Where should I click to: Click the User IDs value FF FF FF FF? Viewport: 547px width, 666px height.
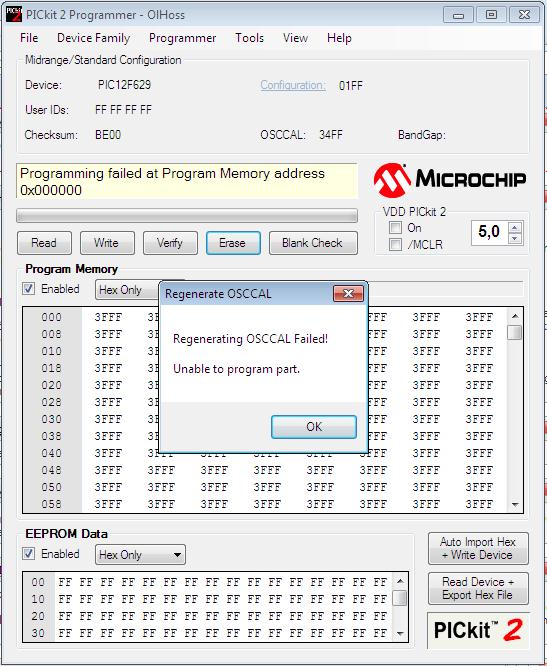pyautogui.click(x=123, y=110)
